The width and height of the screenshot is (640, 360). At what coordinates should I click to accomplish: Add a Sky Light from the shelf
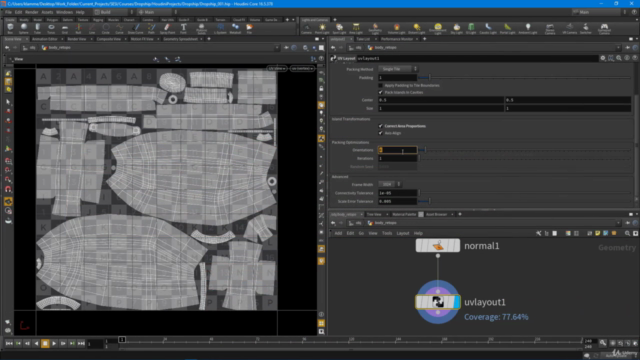tap(456, 29)
